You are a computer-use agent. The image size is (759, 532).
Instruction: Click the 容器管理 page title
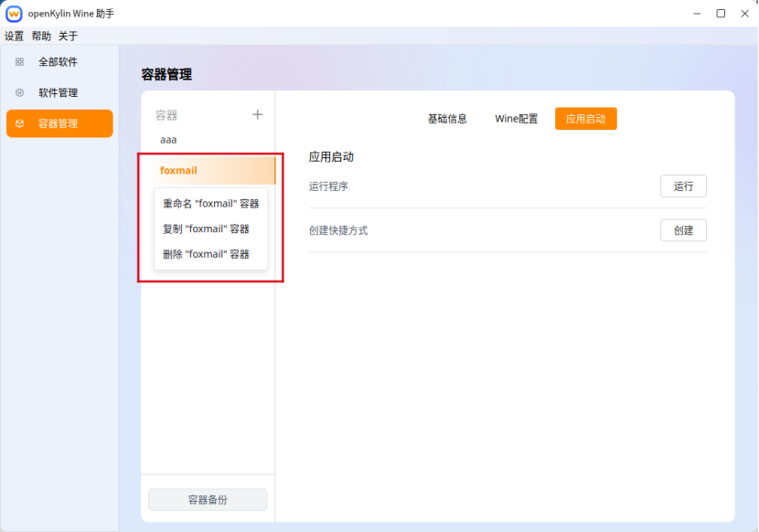click(166, 75)
